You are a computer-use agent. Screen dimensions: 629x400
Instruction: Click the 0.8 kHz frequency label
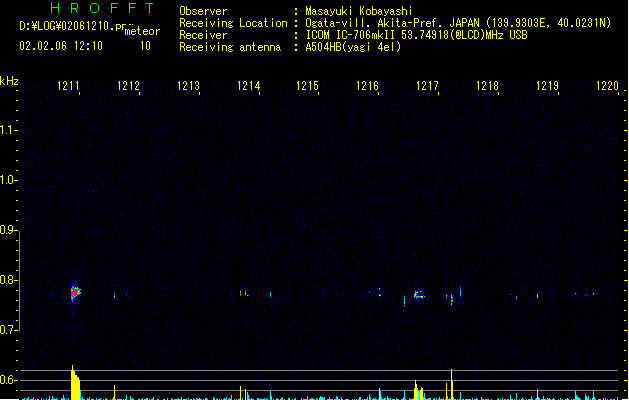[8, 280]
